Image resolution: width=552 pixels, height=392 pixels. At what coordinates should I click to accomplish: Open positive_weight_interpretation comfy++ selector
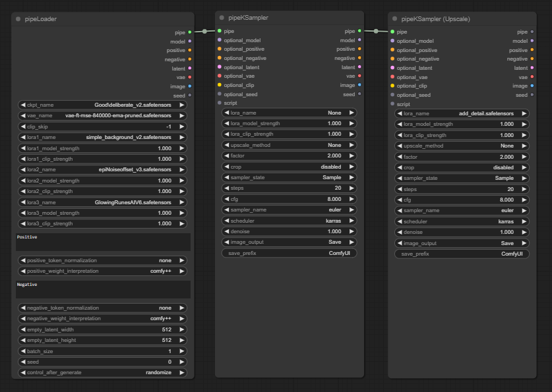[x=102, y=271]
